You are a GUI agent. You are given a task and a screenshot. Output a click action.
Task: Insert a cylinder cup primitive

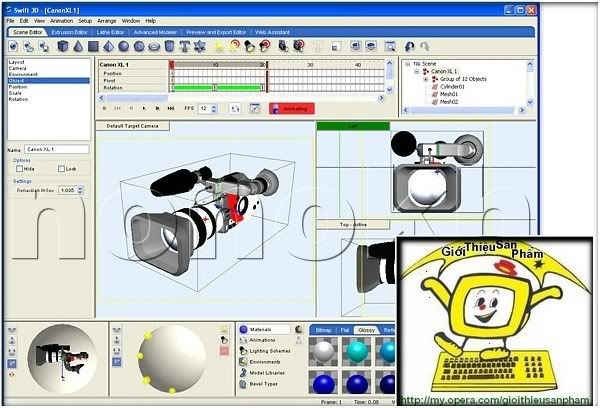click(x=169, y=46)
